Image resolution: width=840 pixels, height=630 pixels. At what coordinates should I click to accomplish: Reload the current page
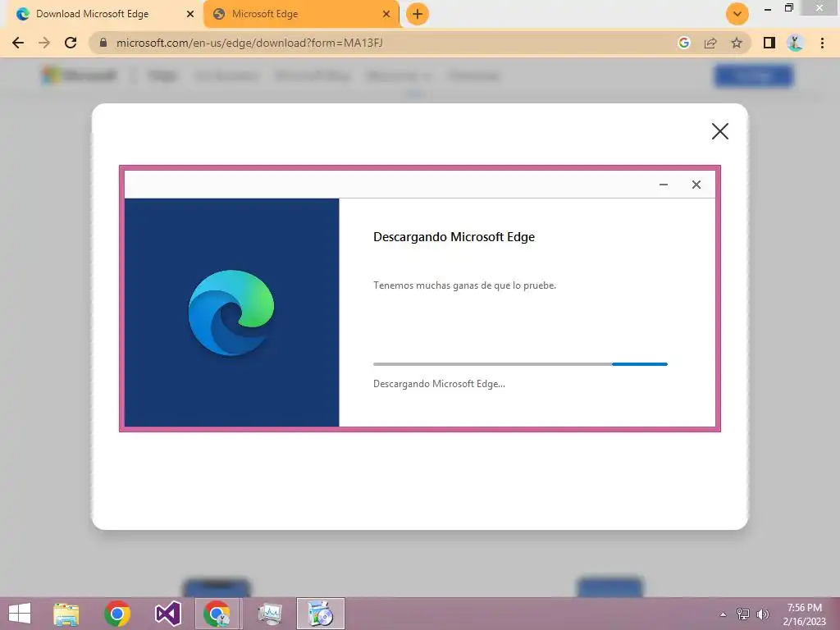pyautogui.click(x=71, y=43)
